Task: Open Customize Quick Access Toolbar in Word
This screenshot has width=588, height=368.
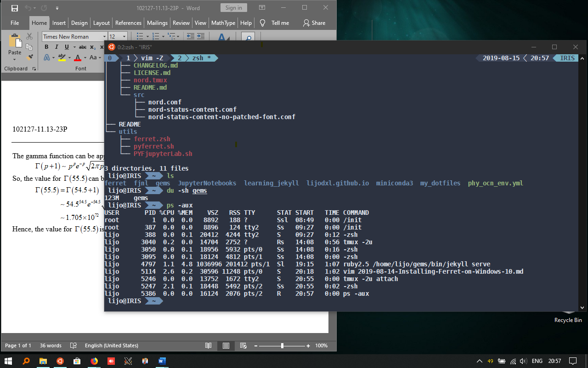Action: [x=57, y=8]
